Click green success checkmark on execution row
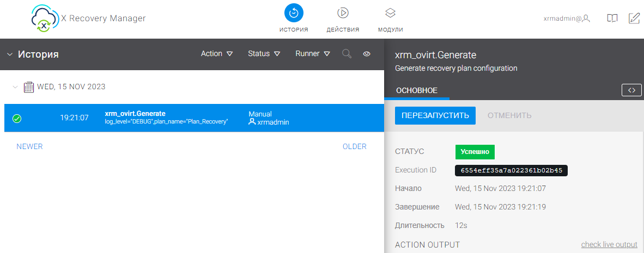Screen dimensions: 644x253 click(17, 118)
